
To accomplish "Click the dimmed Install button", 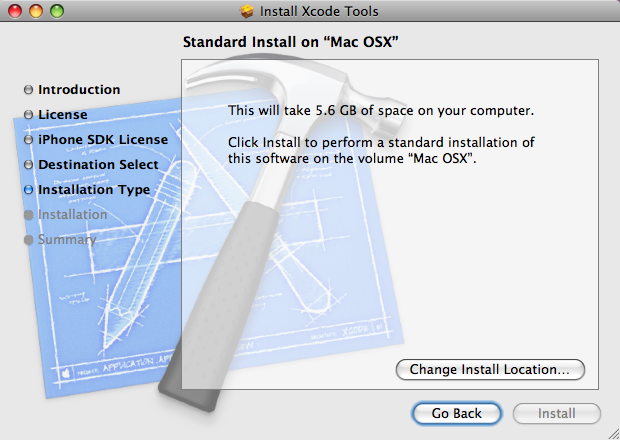I will click(557, 414).
